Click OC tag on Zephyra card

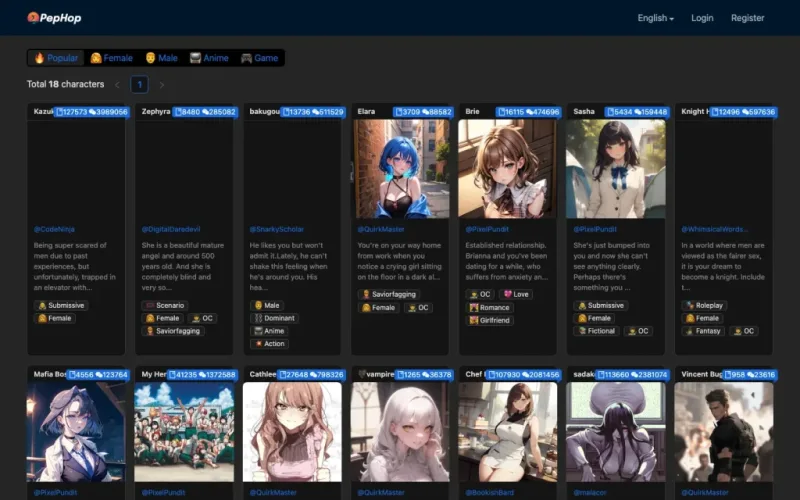(x=203, y=318)
